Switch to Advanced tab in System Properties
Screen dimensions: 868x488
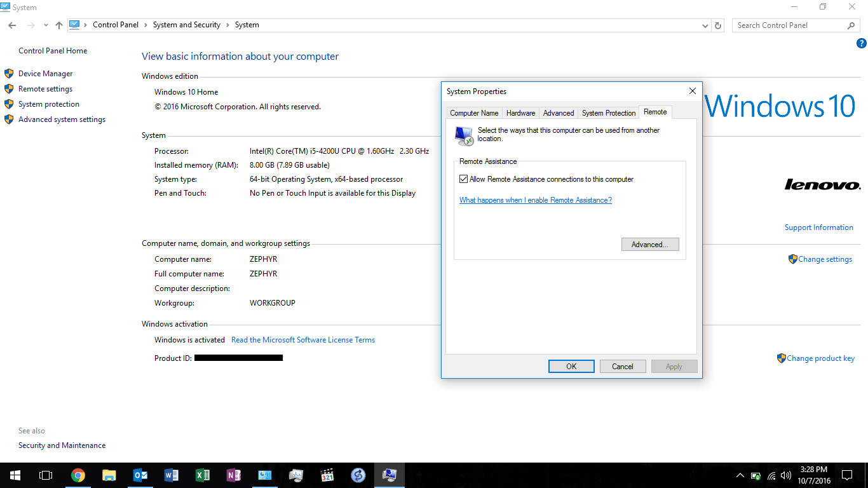point(559,113)
